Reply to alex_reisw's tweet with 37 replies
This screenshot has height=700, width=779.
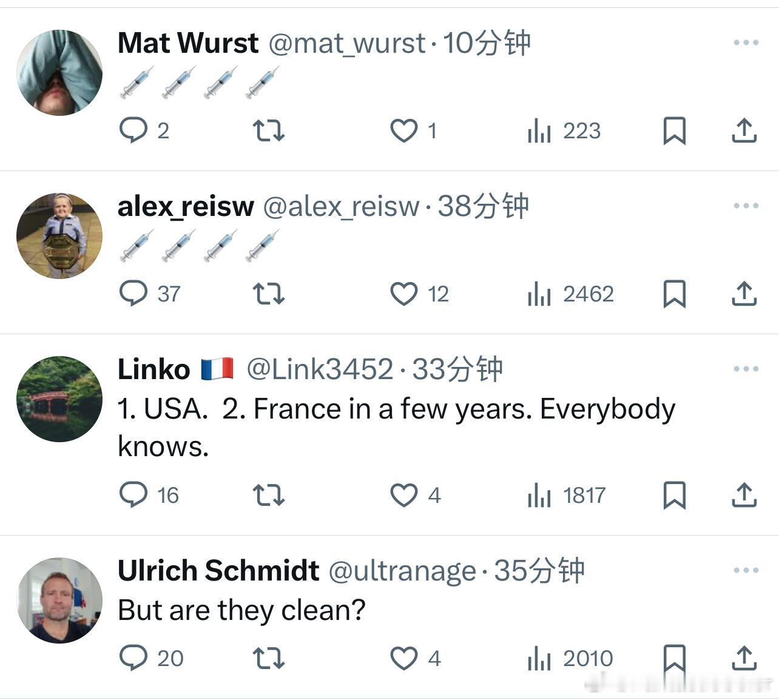click(150, 294)
